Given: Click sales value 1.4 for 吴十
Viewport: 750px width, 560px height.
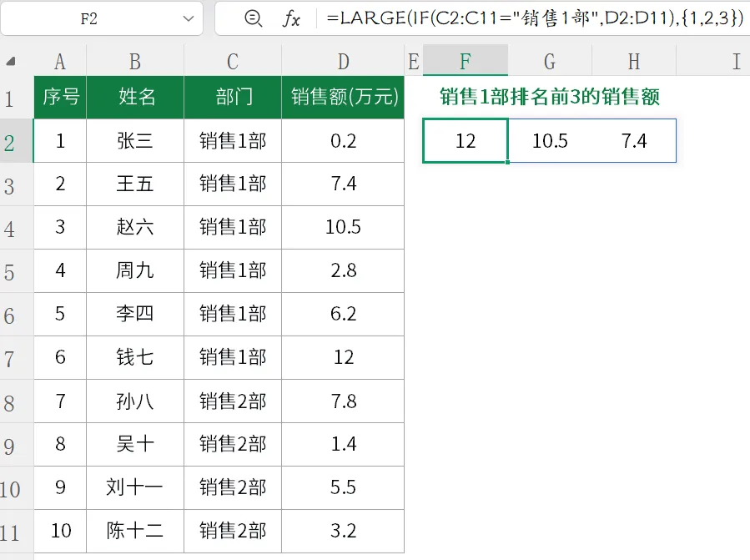Looking at the screenshot, I should coord(343,444).
